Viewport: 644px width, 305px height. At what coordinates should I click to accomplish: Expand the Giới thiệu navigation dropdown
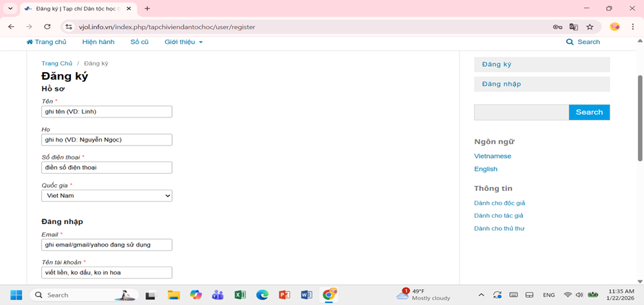[184, 42]
